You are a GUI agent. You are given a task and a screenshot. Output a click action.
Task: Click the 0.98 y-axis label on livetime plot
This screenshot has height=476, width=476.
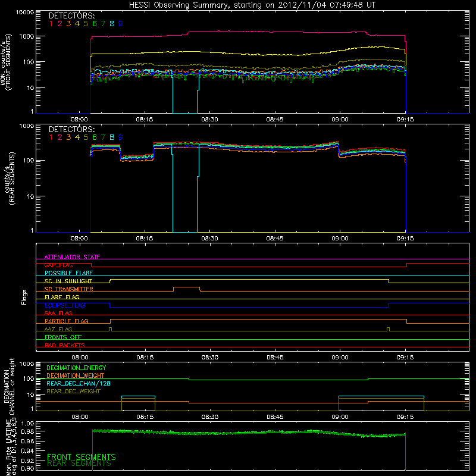(27, 431)
